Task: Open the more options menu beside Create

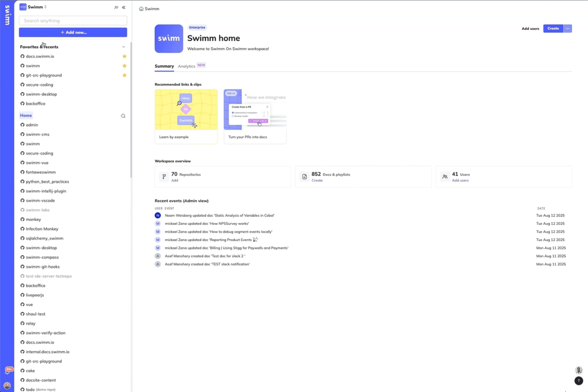Action: pos(567,29)
